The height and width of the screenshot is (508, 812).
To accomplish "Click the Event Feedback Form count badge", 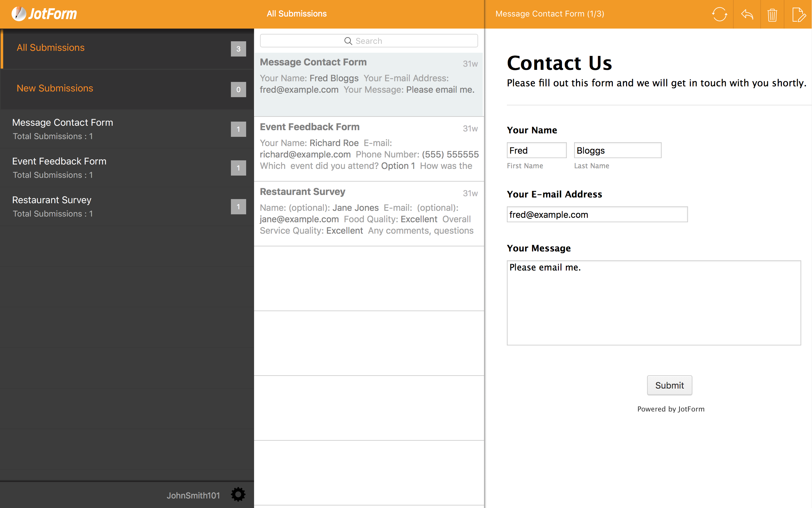I will (x=238, y=168).
